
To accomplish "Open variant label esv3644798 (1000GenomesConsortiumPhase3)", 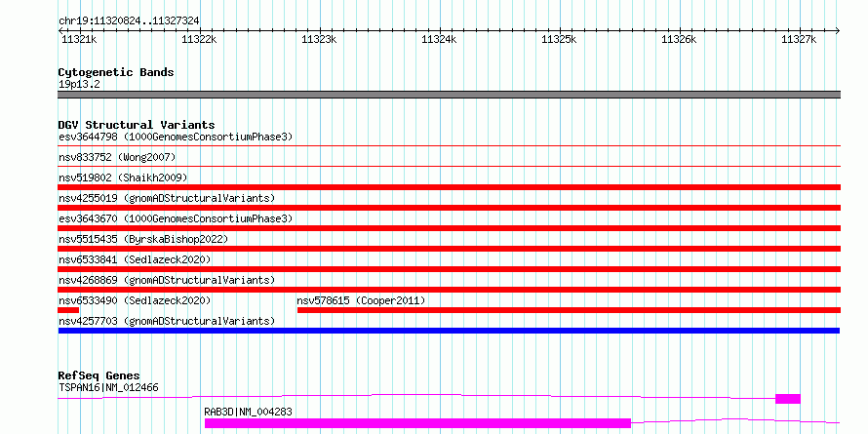I will coord(176,137).
